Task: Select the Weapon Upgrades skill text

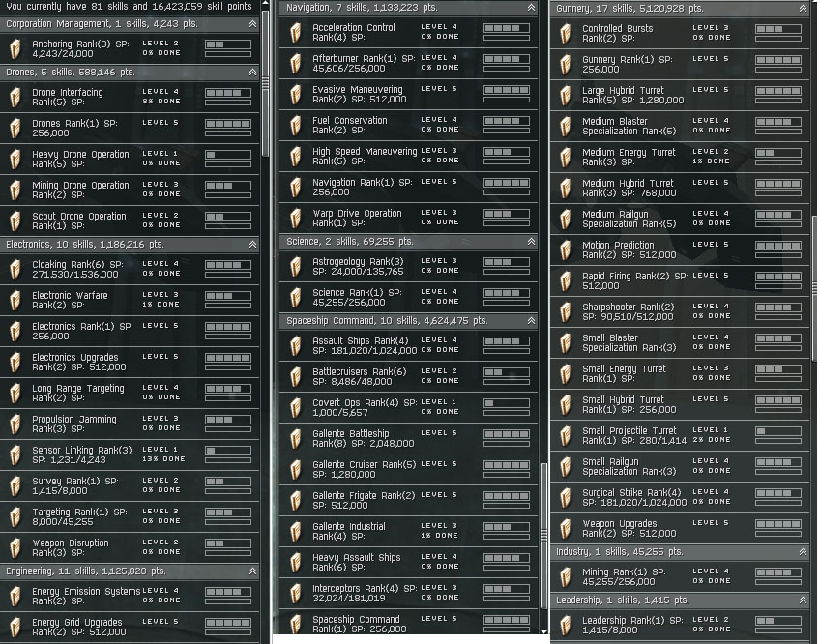Action: (x=630, y=528)
